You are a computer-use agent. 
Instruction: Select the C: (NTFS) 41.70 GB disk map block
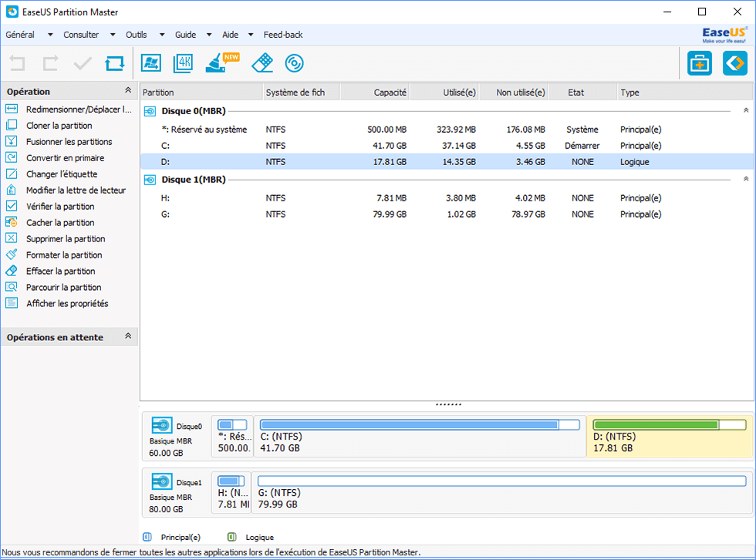pos(420,436)
